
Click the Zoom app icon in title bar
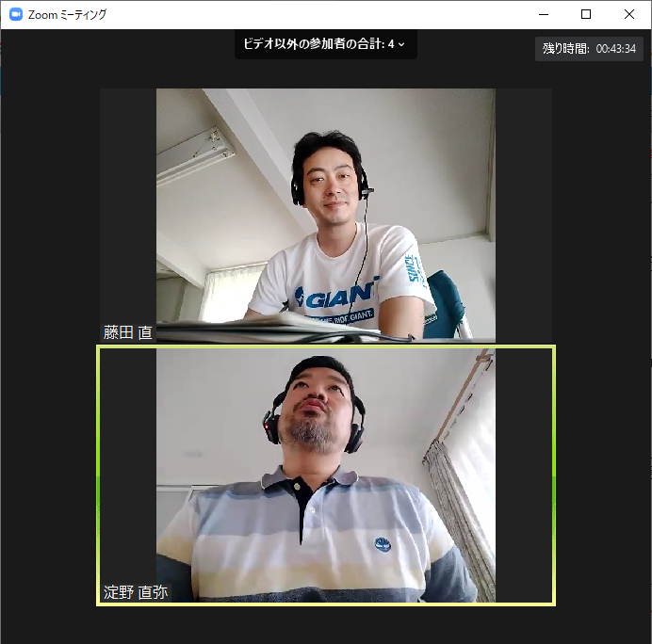pos(16,14)
